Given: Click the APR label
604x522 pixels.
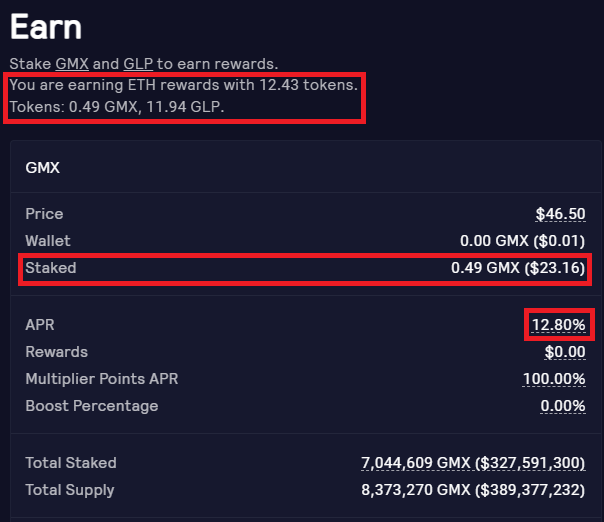Looking at the screenshot, I should click(40, 325).
